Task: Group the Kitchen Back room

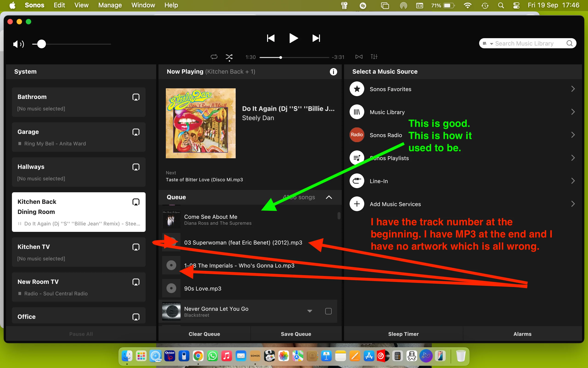Action: 136,202
